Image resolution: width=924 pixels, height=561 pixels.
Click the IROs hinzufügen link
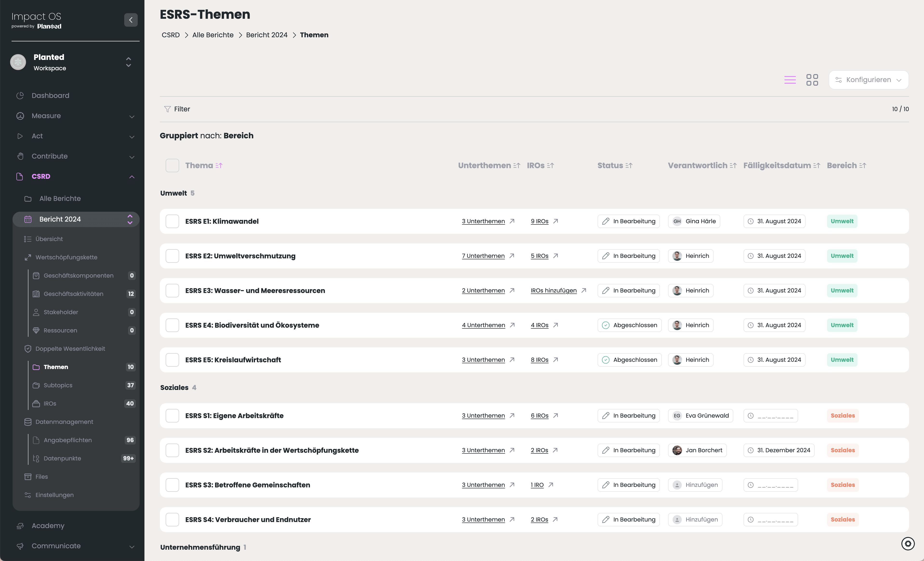(x=553, y=290)
